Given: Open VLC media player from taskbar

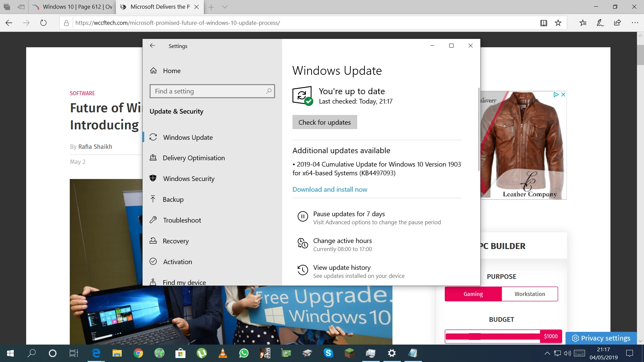Looking at the screenshot, I should tap(222, 353).
